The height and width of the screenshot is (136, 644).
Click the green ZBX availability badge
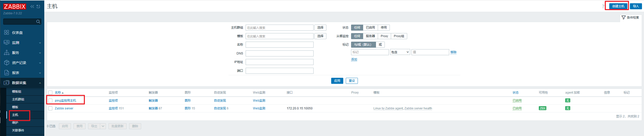point(542,108)
